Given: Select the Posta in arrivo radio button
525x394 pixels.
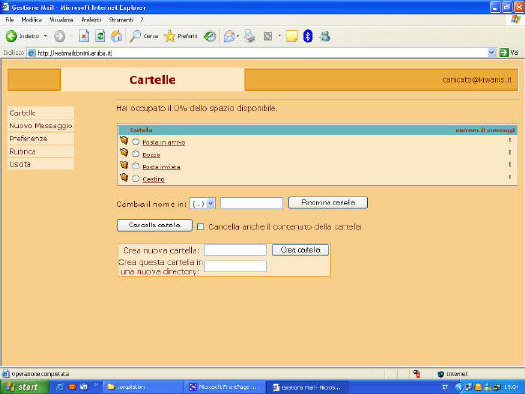Looking at the screenshot, I should point(136,142).
